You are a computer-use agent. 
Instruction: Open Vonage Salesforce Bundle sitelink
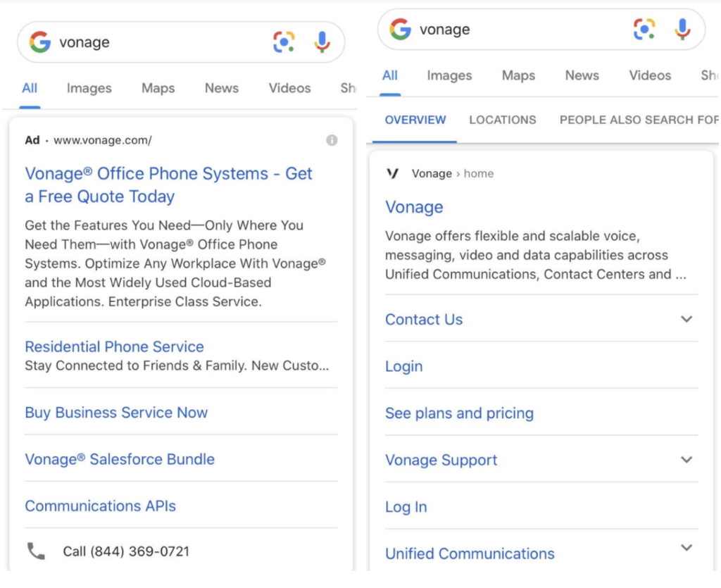pyautogui.click(x=120, y=459)
